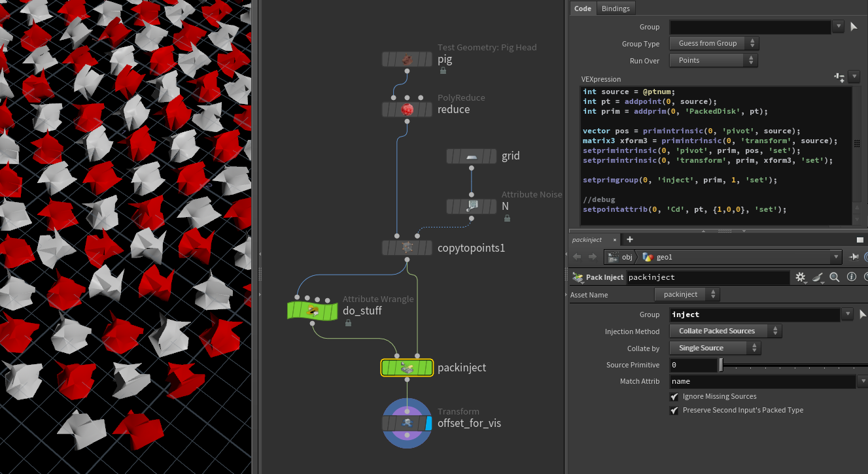
Task: Click the copytopoints1 node icon
Action: 407,248
